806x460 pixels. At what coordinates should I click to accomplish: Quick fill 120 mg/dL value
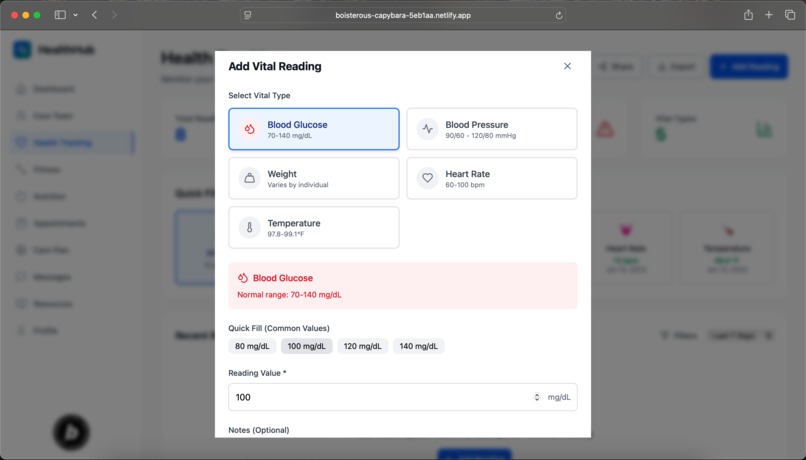point(362,346)
